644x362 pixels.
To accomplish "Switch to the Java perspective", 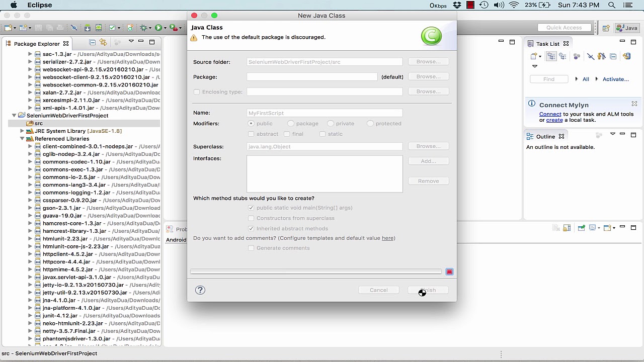I will [626, 28].
